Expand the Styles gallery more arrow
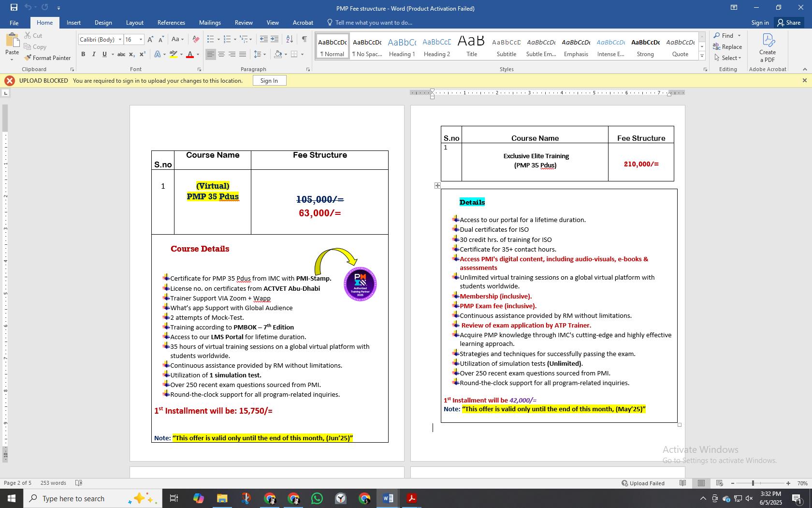Viewport: 812px width, 508px height. [702, 56]
